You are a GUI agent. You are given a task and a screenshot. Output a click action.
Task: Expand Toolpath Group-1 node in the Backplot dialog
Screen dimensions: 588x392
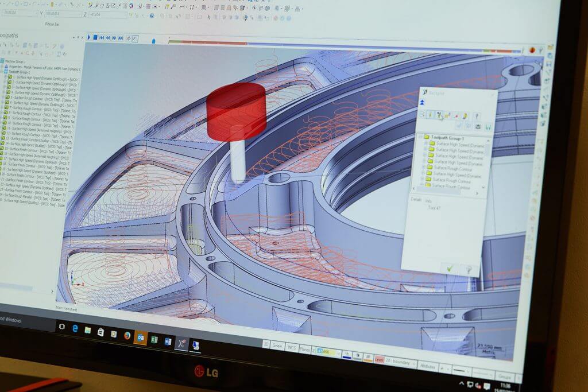point(420,137)
